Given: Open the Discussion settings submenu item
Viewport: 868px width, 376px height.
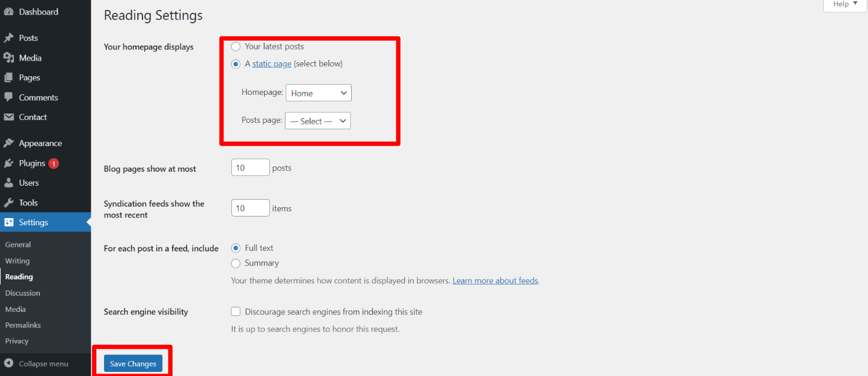Looking at the screenshot, I should coord(23,293).
